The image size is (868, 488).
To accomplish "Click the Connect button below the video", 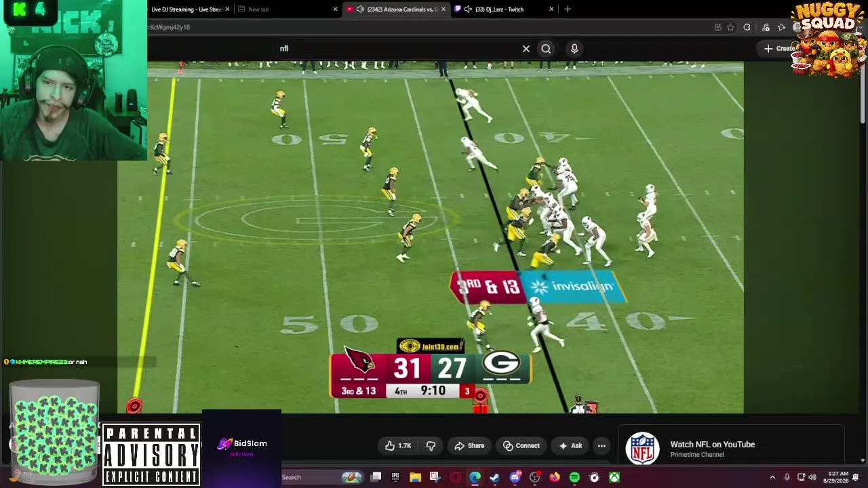I will (521, 446).
